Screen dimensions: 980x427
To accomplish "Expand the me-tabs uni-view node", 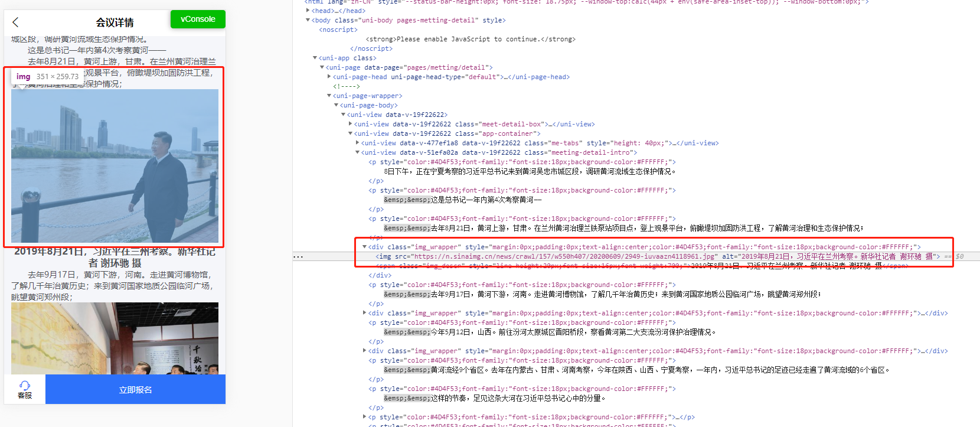I will click(357, 143).
